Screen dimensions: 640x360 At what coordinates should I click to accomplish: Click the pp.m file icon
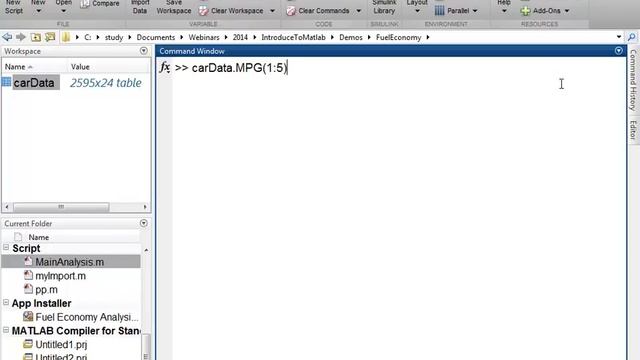[x=28, y=289]
